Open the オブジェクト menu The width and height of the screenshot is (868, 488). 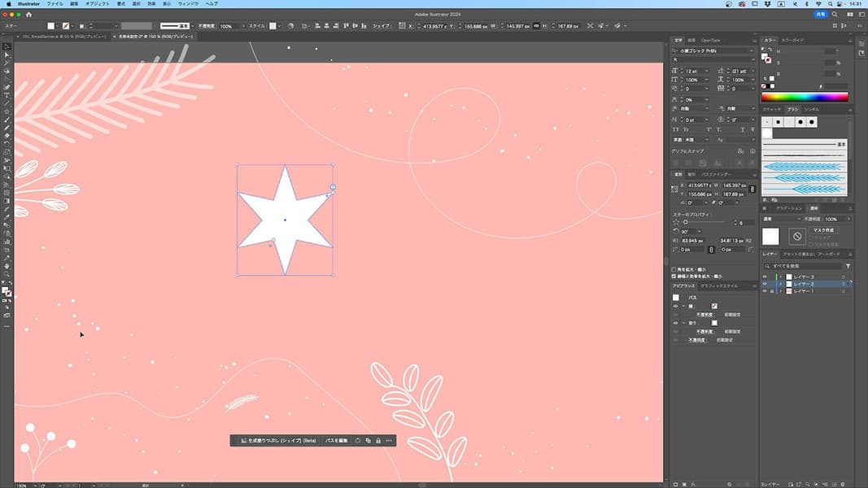tap(97, 4)
